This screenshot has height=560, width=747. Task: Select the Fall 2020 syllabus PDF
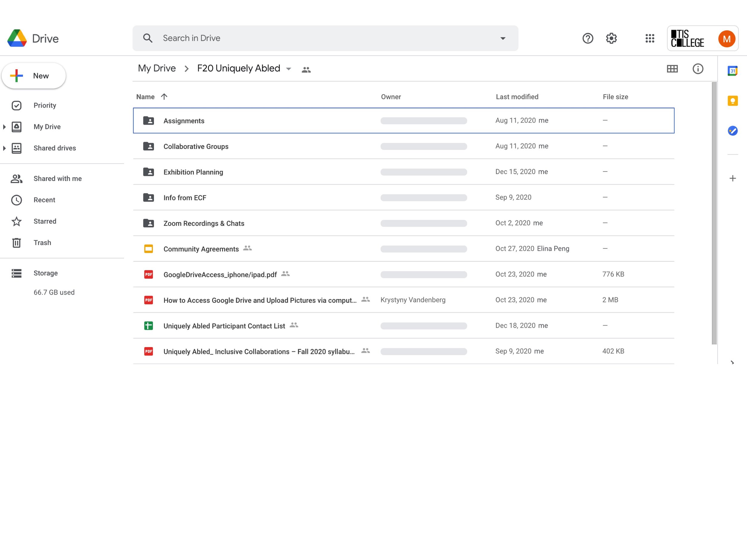click(404, 352)
